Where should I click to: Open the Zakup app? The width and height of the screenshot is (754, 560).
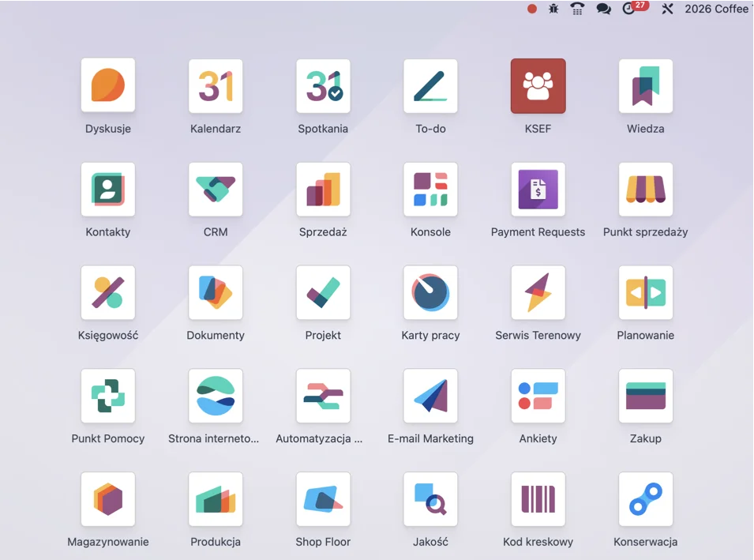click(645, 396)
